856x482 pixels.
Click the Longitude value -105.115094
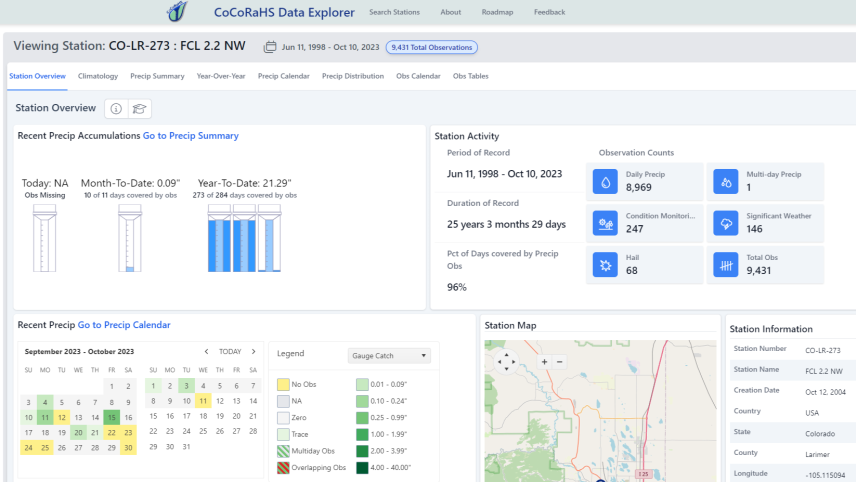point(825,475)
